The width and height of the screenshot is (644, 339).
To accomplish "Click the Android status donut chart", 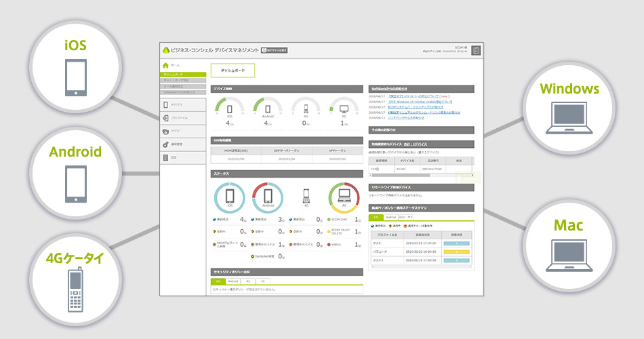I will point(268,198).
